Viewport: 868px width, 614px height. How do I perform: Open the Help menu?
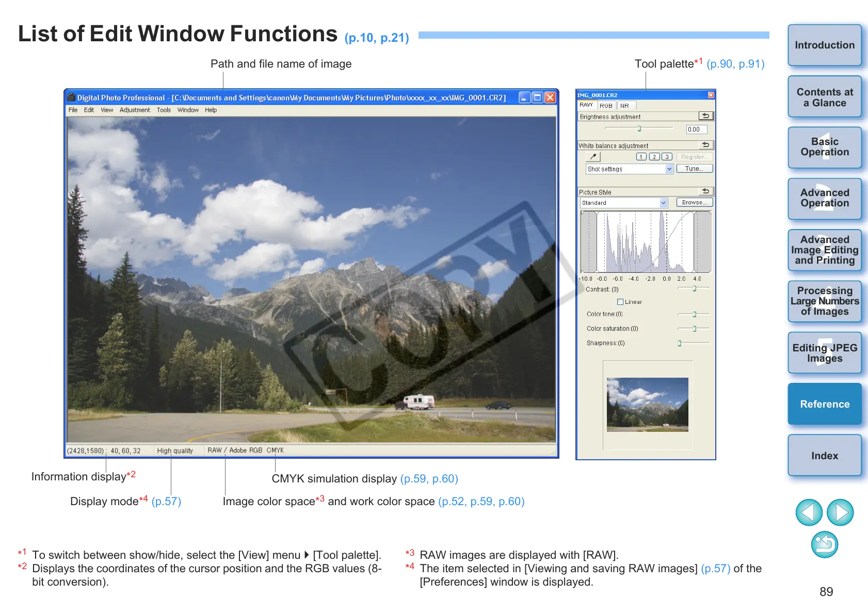(211, 110)
